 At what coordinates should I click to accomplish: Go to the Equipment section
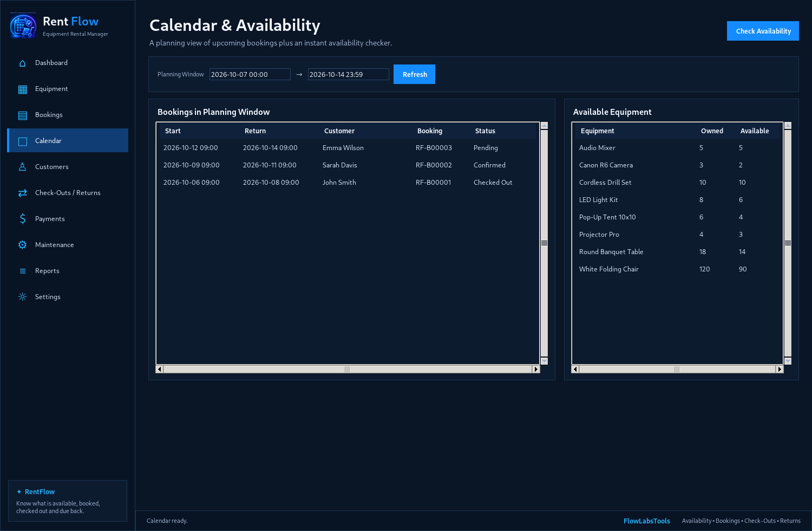pos(68,89)
